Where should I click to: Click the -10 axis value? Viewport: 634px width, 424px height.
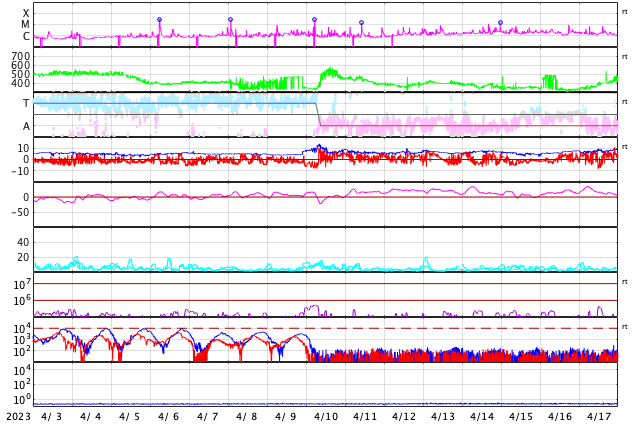pyautogui.click(x=20, y=171)
